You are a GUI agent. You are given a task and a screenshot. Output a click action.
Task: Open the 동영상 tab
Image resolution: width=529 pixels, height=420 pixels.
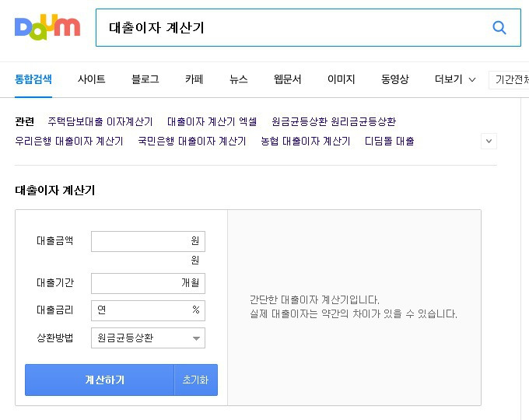click(x=394, y=79)
